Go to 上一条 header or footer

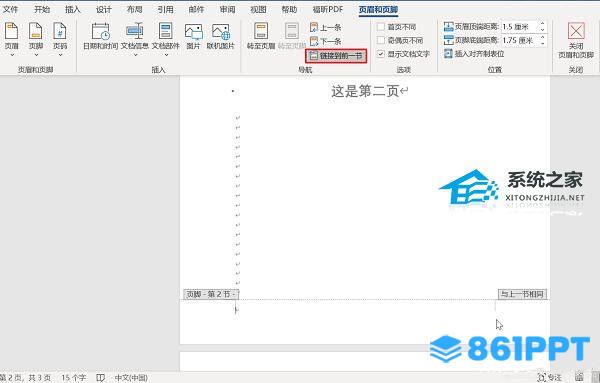point(325,28)
